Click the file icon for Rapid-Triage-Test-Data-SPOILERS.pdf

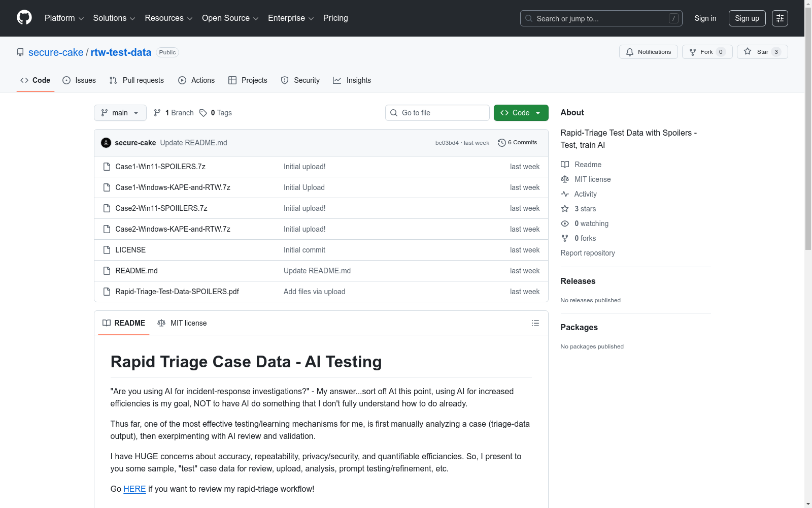(x=107, y=292)
